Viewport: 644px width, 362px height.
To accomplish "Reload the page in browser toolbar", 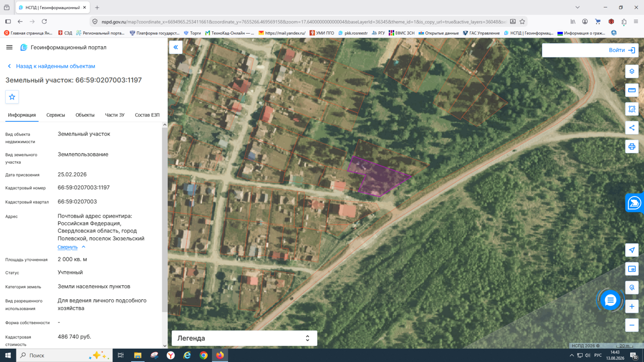I will point(44,21).
